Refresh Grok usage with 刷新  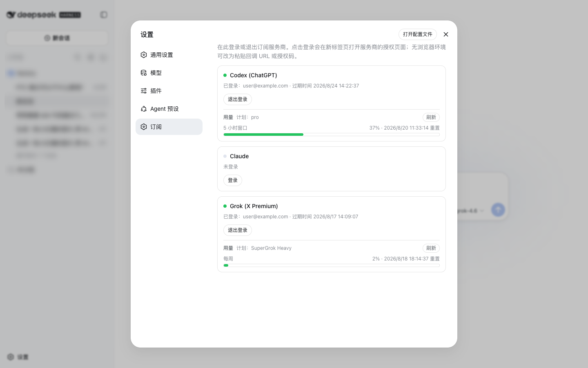(x=431, y=248)
